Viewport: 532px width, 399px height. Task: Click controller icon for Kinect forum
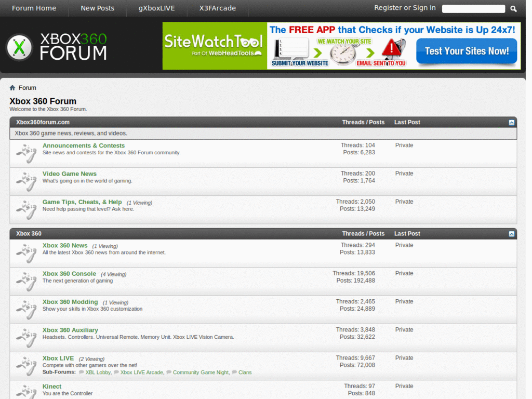tap(26, 392)
